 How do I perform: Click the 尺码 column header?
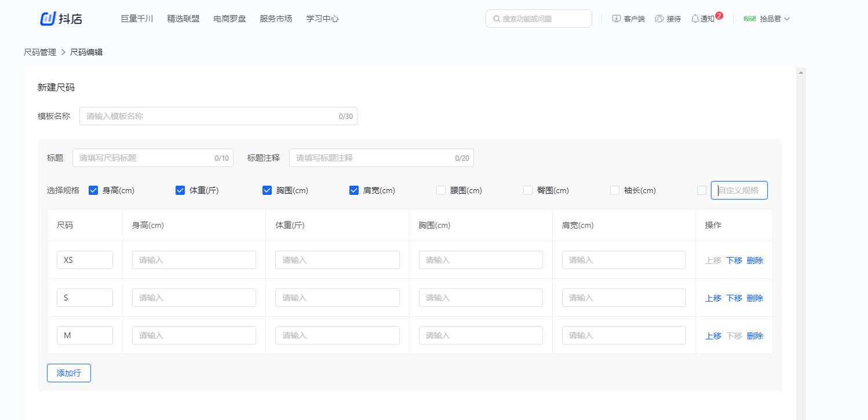[65, 225]
